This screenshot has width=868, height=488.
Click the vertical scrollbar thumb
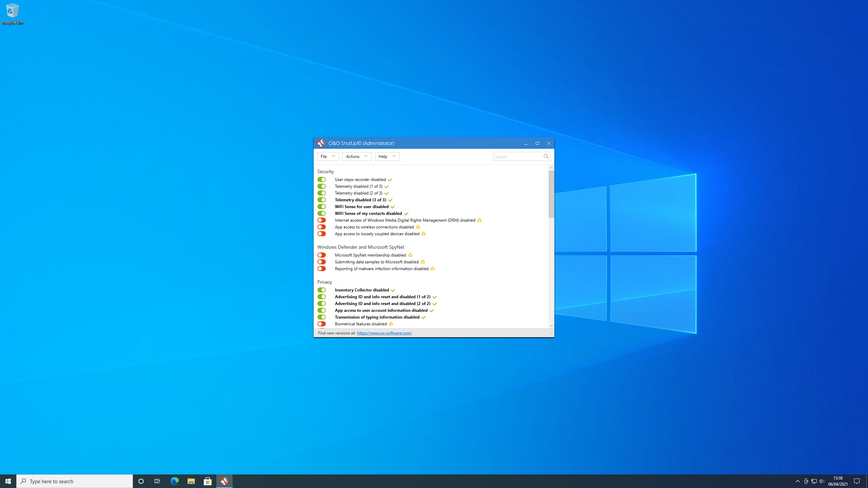(552, 194)
